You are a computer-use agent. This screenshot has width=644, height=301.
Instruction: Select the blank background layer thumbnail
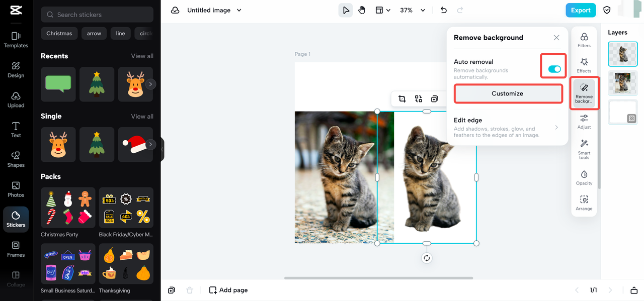point(623,112)
